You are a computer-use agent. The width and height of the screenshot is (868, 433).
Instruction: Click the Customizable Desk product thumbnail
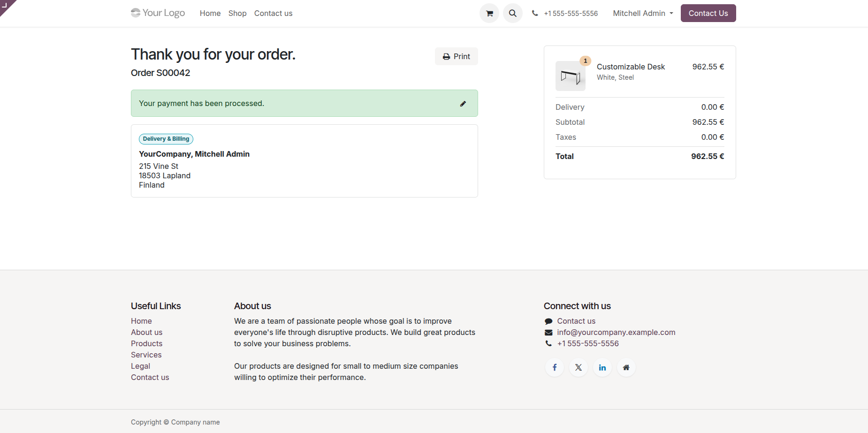[x=570, y=76]
